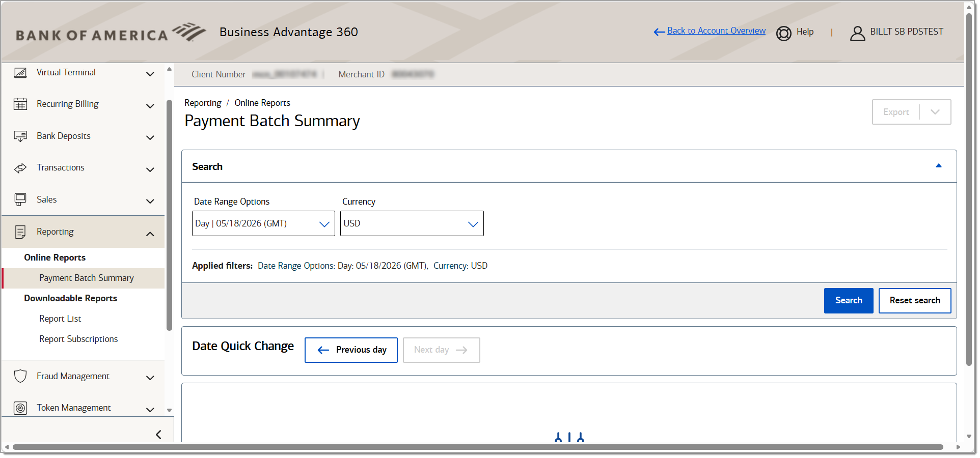Select Downloadable Reports heading
This screenshot has width=980, height=458.
(x=70, y=298)
